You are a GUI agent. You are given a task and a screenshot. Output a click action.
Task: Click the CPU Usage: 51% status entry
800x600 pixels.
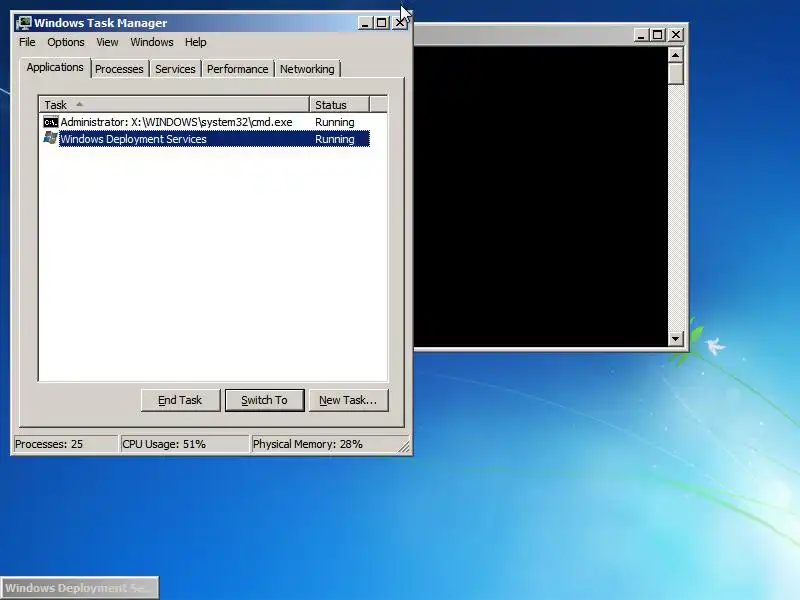[184, 444]
